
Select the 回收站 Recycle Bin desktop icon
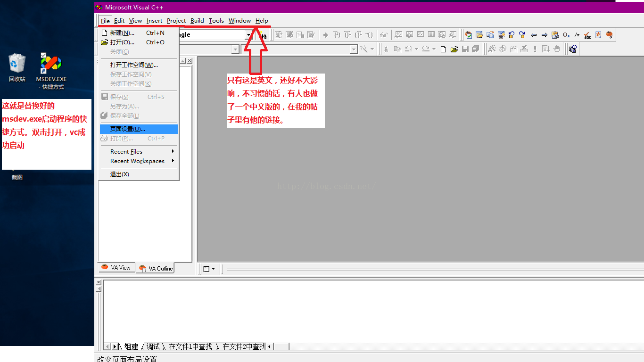pos(17,67)
